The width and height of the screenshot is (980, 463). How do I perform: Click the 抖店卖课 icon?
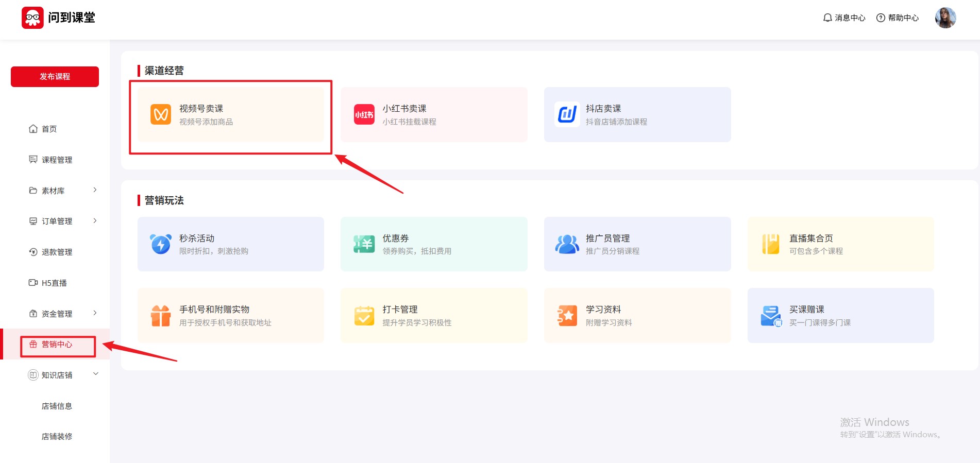point(567,114)
